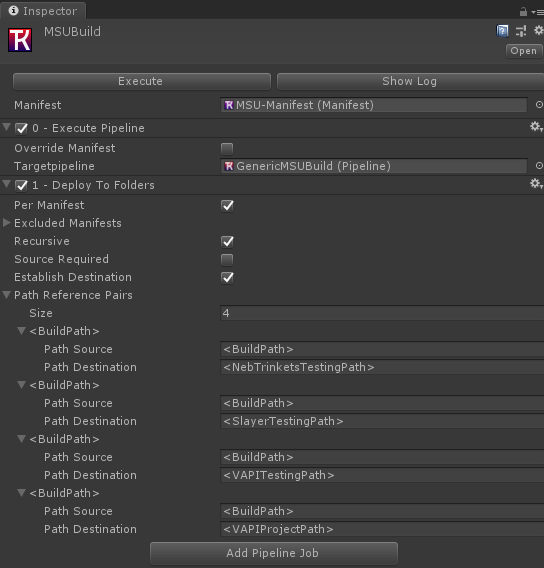Pick Targetpipeline object via circle selector
Image resolution: width=544 pixels, height=568 pixels.
(539, 166)
